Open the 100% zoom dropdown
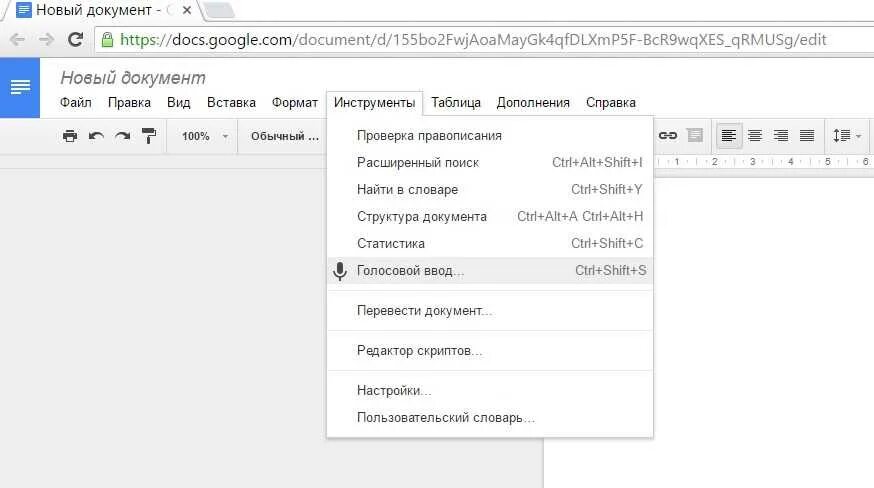Screen dimensions: 874x488 pyautogui.click(x=205, y=136)
